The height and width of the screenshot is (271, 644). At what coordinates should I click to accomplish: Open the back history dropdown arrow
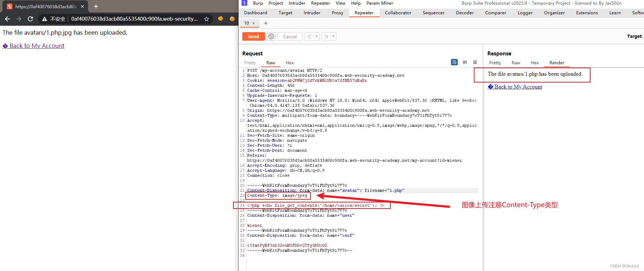click(x=316, y=36)
